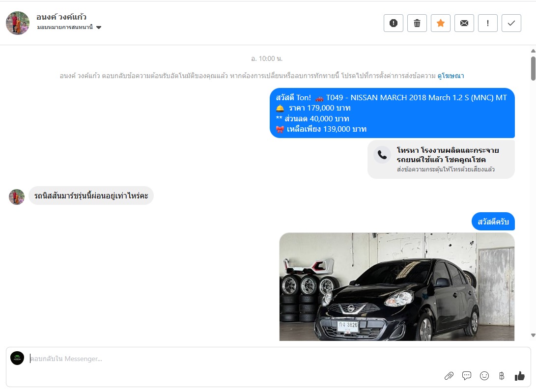Click the NISSAN MARCH price offer message bubble

392,113
